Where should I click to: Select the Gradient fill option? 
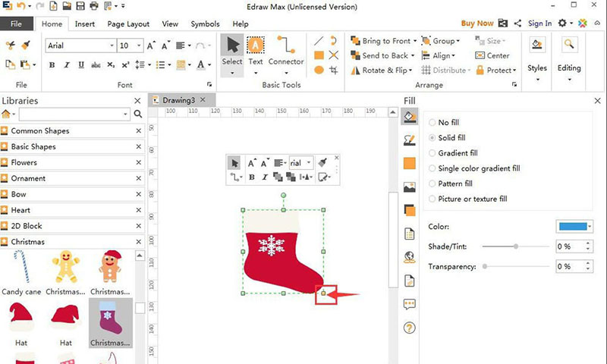(x=453, y=153)
